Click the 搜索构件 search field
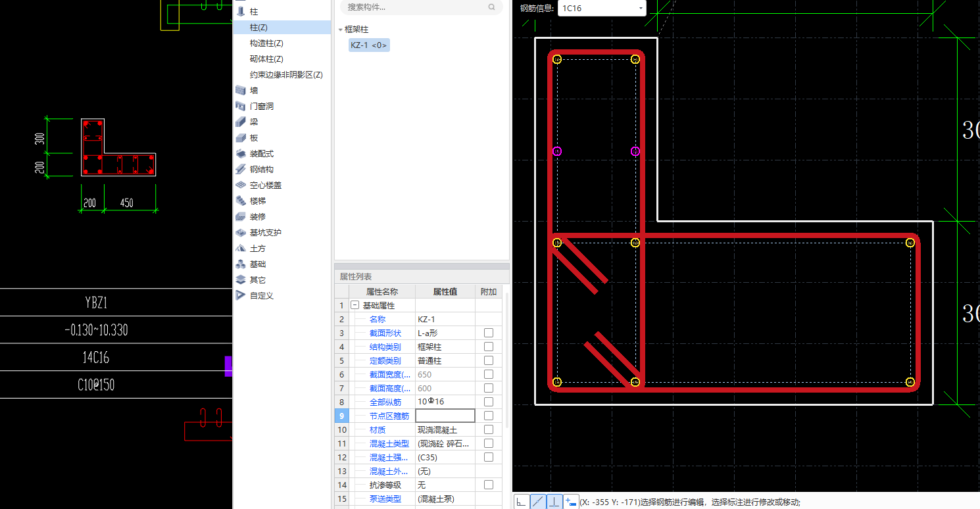Image resolution: width=980 pixels, height=509 pixels. coord(422,7)
